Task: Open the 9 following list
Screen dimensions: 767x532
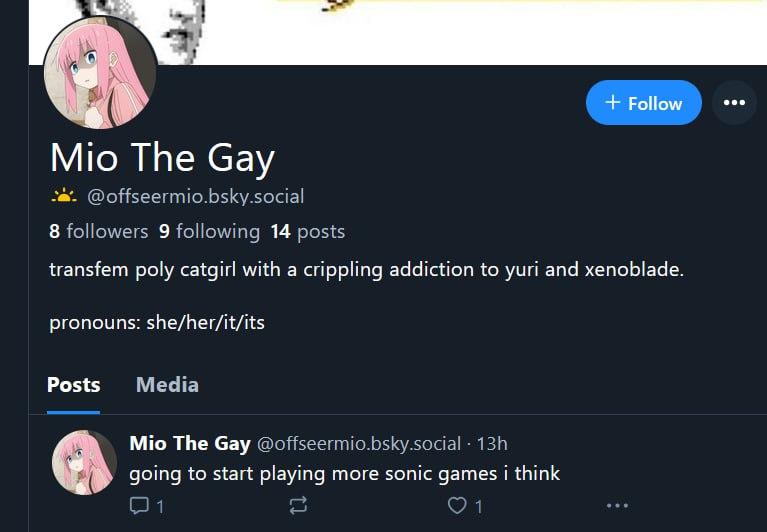Action: click(x=209, y=231)
